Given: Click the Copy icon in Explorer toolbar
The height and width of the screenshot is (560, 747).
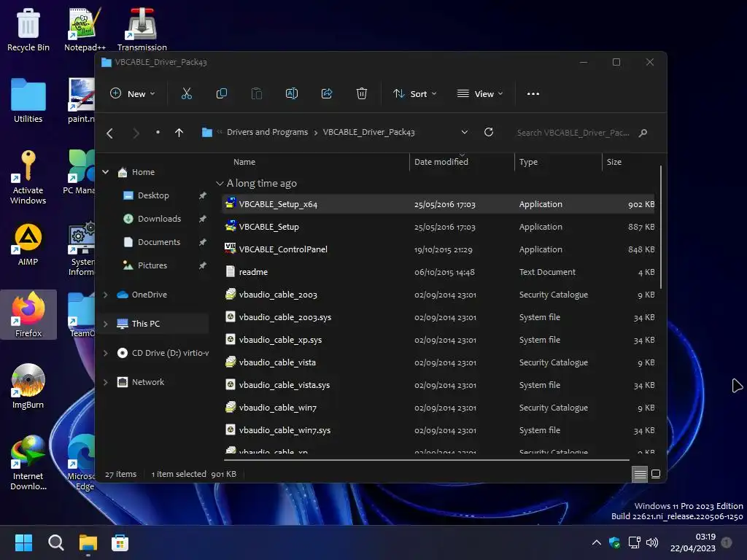Looking at the screenshot, I should click(x=222, y=94).
